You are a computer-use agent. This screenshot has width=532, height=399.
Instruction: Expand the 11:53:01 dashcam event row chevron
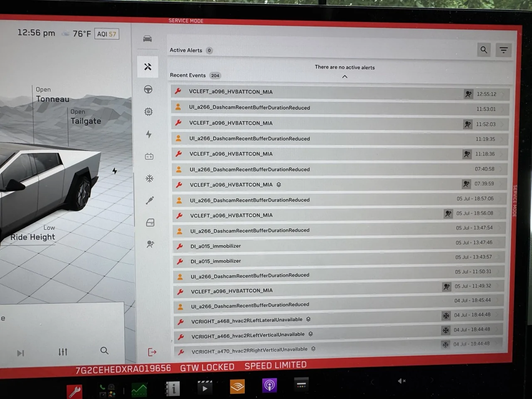(502, 110)
